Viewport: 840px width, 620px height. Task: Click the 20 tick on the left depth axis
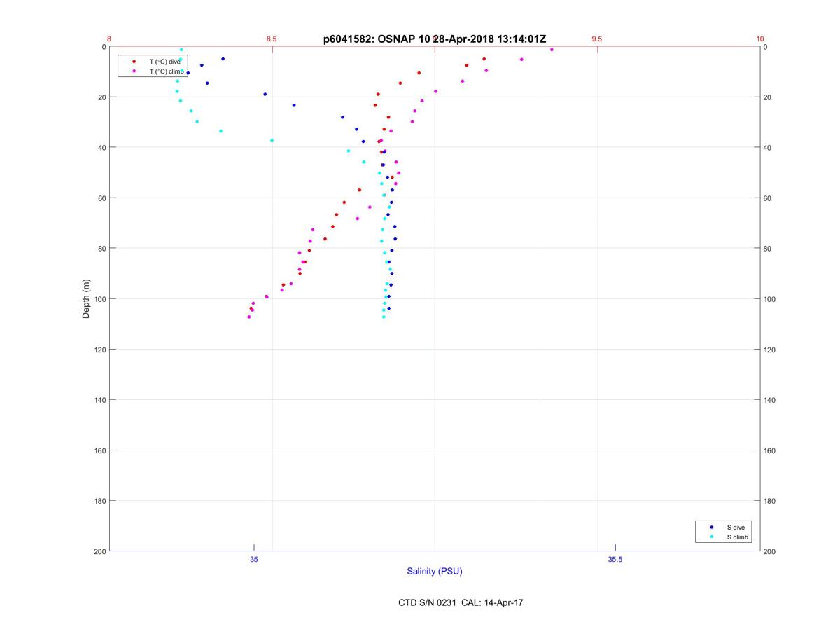click(101, 97)
